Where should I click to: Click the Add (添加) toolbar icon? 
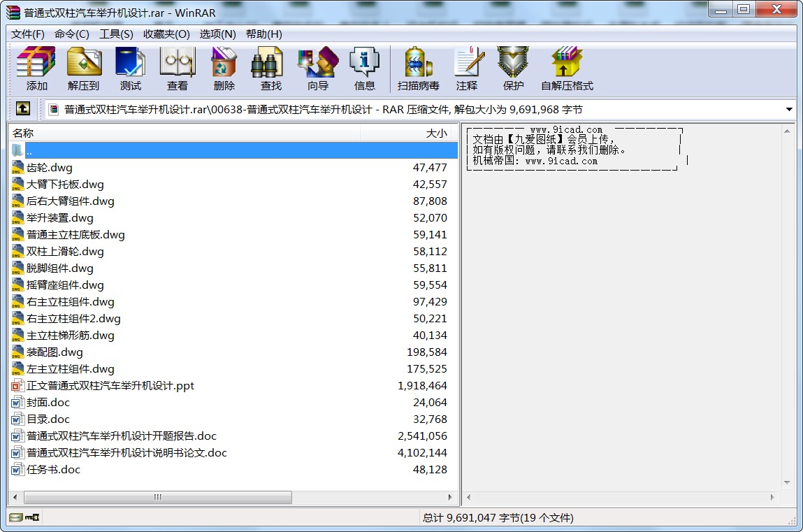coord(36,69)
